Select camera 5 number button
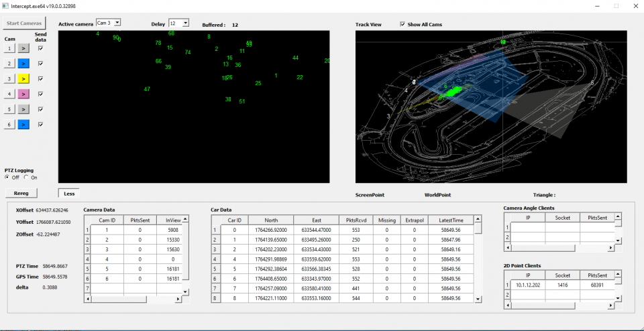The height and width of the screenshot is (331, 644). click(10, 109)
